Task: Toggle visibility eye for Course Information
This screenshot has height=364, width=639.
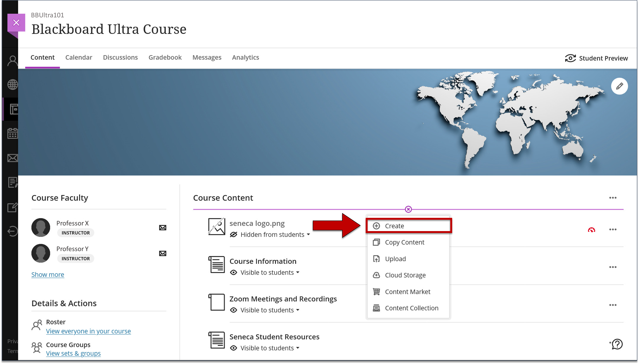Action: 233,272
